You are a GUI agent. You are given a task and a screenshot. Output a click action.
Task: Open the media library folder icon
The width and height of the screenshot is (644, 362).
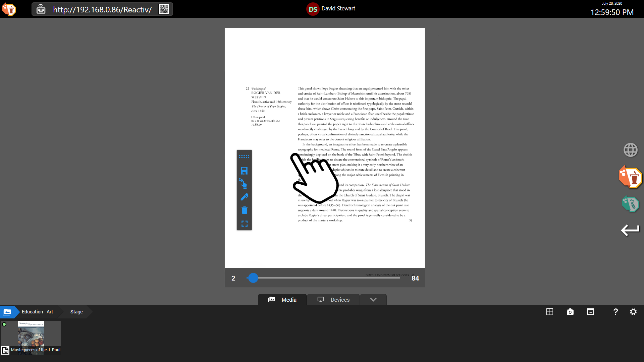7,312
